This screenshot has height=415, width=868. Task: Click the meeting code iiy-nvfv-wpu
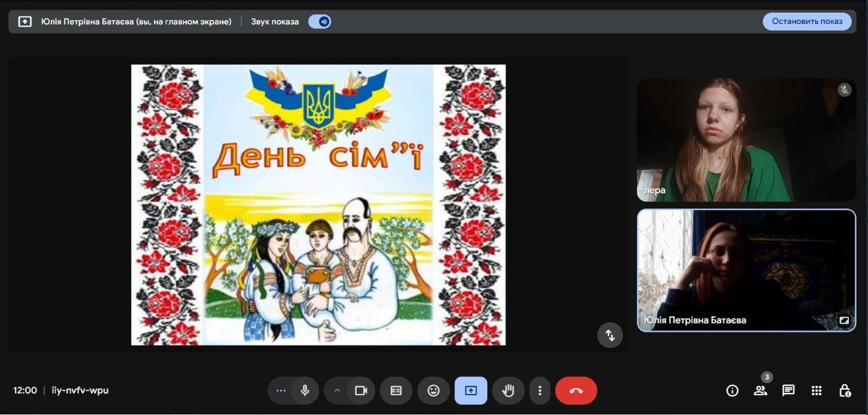coord(80,390)
